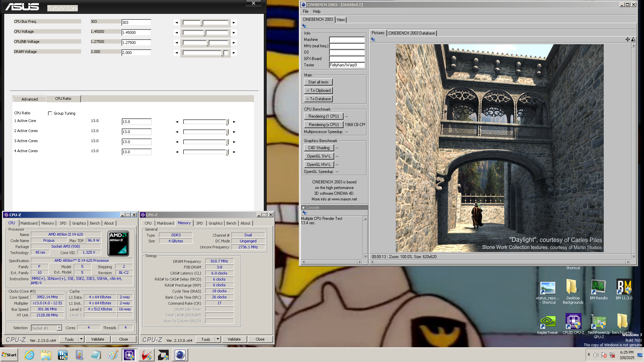Open the KeplerTweak desktop shortcut

click(548, 324)
